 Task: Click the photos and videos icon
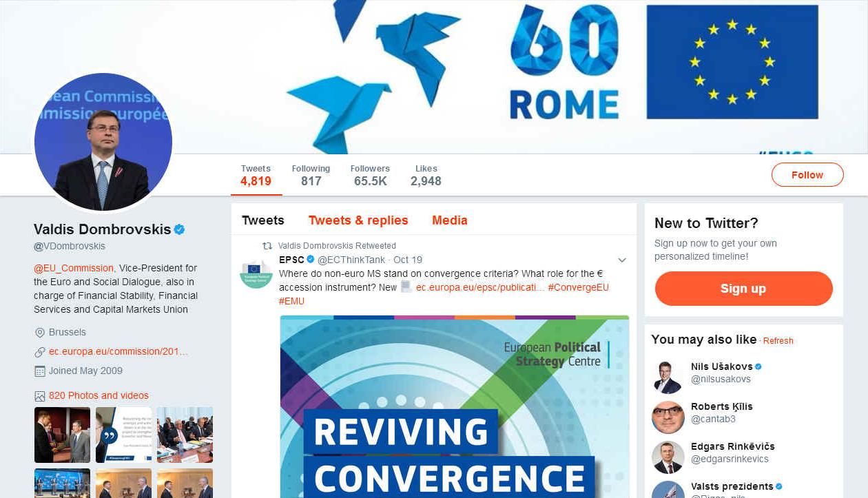(39, 396)
